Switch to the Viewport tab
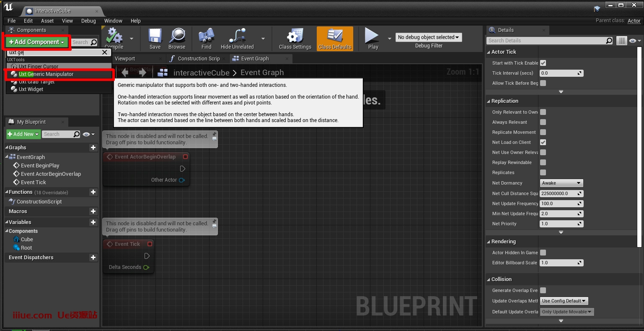The height and width of the screenshot is (331, 644). [125, 59]
